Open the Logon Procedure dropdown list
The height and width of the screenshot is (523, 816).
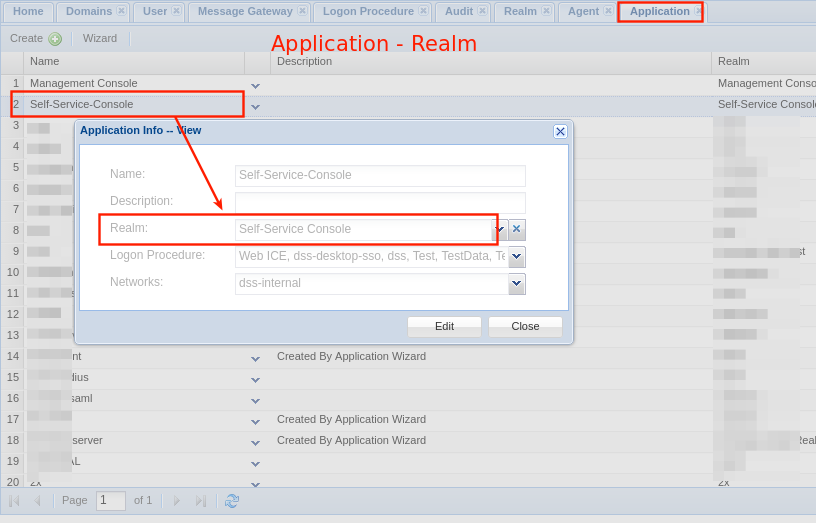pos(517,257)
